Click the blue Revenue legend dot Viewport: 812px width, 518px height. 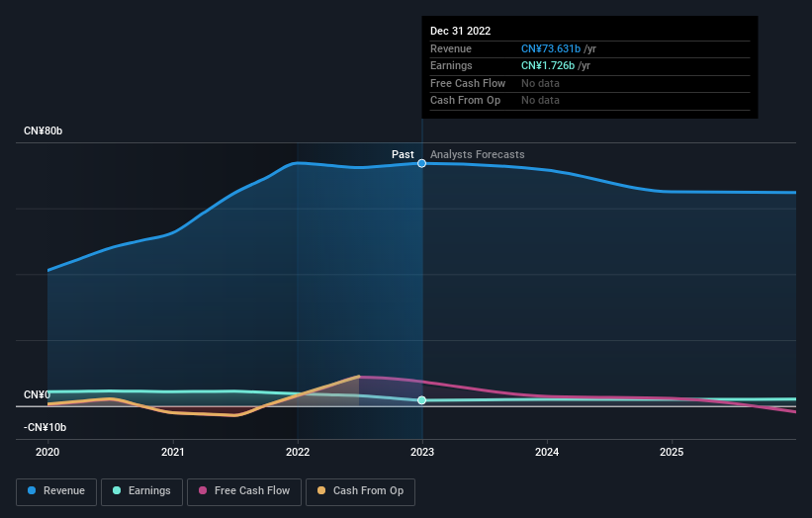[x=32, y=490]
